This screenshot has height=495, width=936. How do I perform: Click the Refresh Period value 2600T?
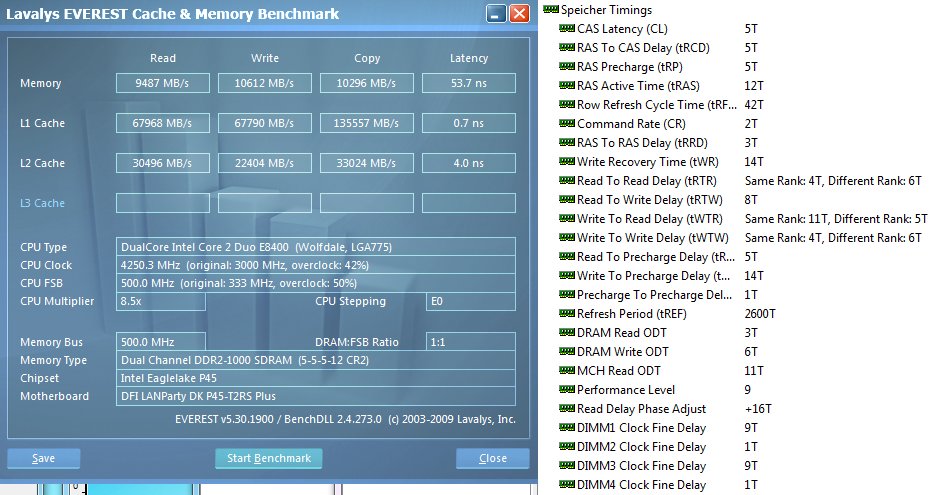coord(760,313)
